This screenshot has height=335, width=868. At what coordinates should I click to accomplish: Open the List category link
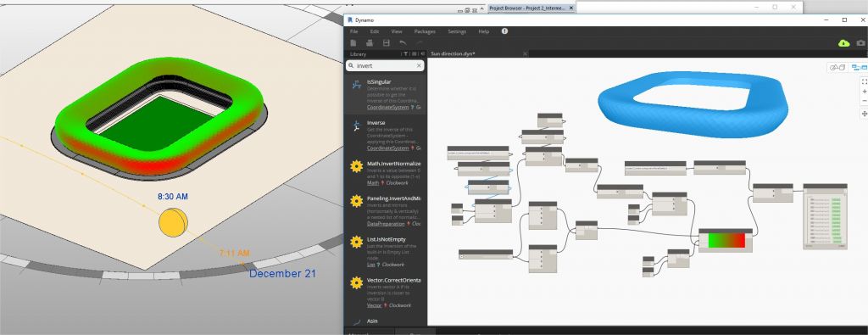pyautogui.click(x=370, y=265)
